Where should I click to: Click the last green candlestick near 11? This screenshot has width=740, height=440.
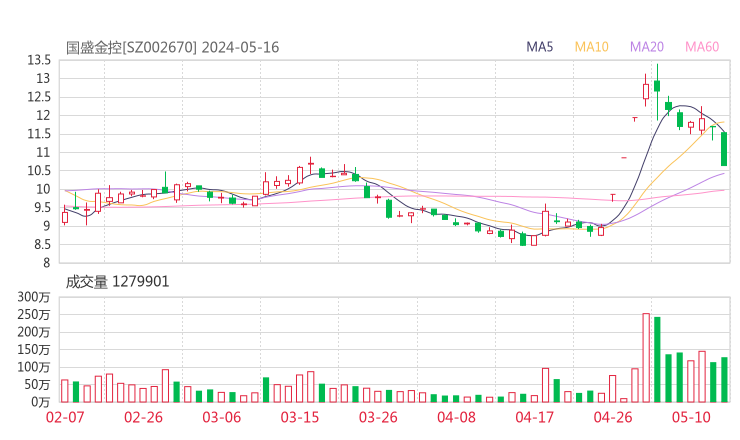click(x=724, y=149)
